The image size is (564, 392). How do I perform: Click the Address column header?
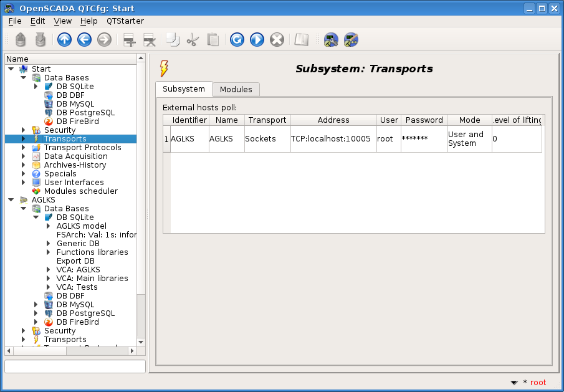pyautogui.click(x=333, y=120)
